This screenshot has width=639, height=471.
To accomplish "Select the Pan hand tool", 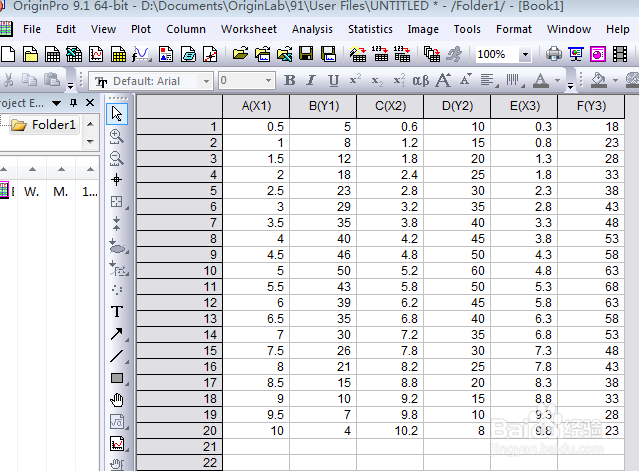I will 117,400.
